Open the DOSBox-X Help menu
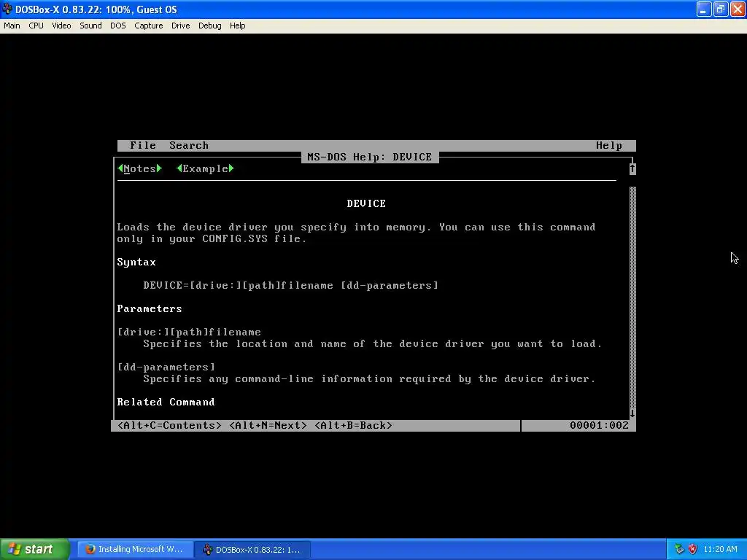The image size is (747, 560). tap(237, 26)
